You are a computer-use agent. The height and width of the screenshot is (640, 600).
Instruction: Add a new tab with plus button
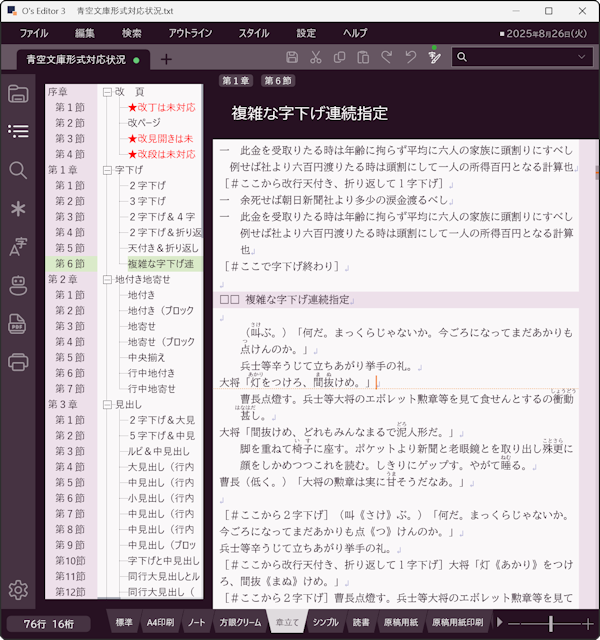pyautogui.click(x=166, y=59)
